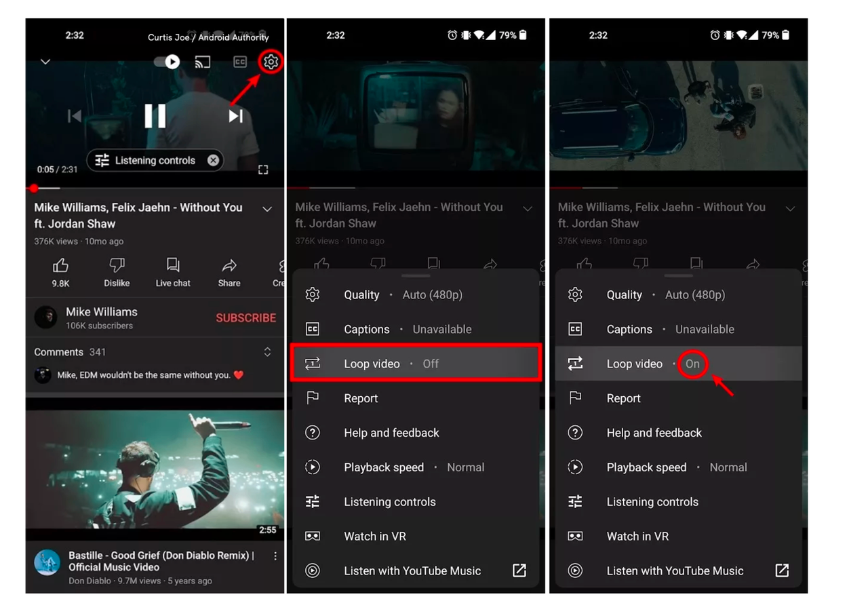Screen dimensions: 868x601
Task: Open the comments sort expander
Action: click(267, 351)
